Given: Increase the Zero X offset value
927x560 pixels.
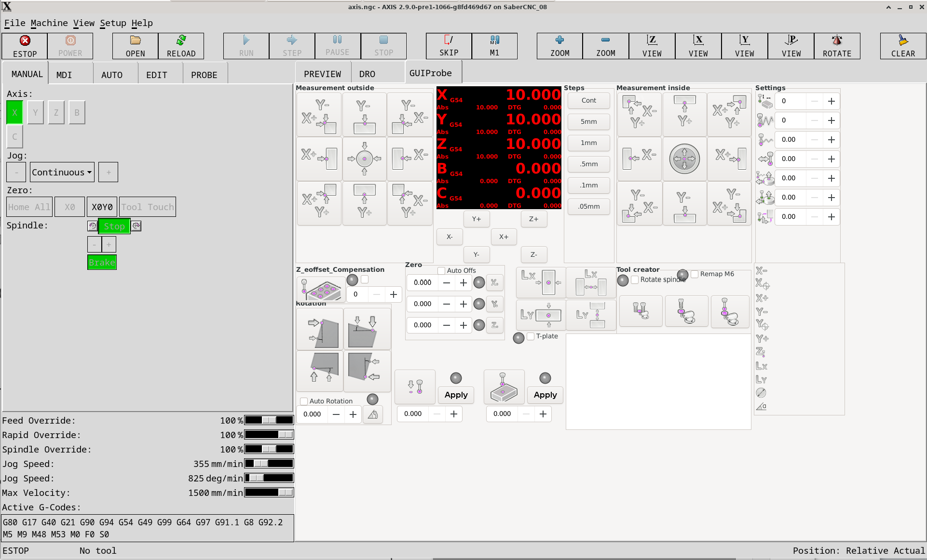Looking at the screenshot, I should click(x=463, y=282).
